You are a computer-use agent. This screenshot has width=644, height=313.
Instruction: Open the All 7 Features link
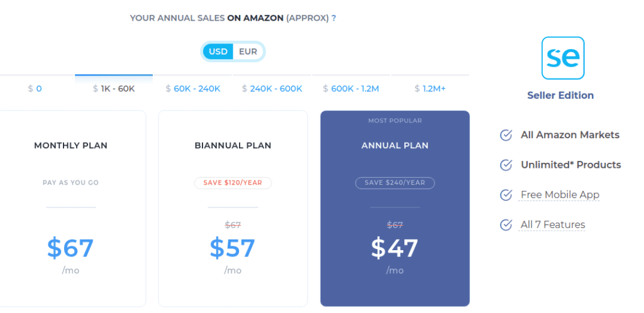click(553, 225)
